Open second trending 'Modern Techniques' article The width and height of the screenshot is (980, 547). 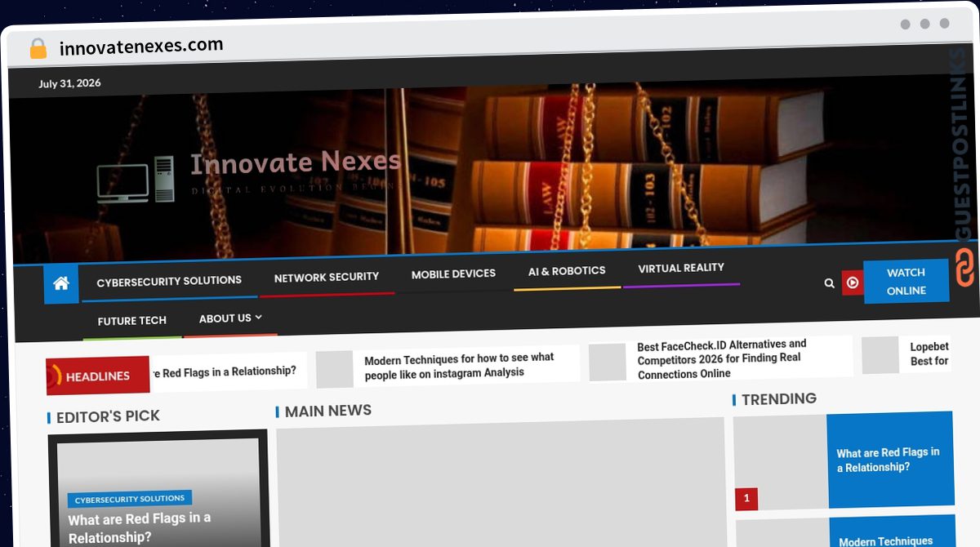click(x=886, y=540)
